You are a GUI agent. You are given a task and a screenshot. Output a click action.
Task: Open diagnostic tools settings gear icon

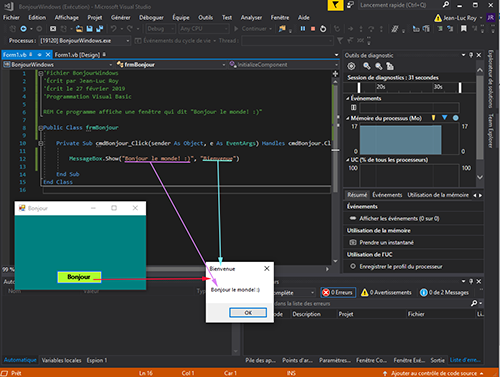[x=351, y=66]
